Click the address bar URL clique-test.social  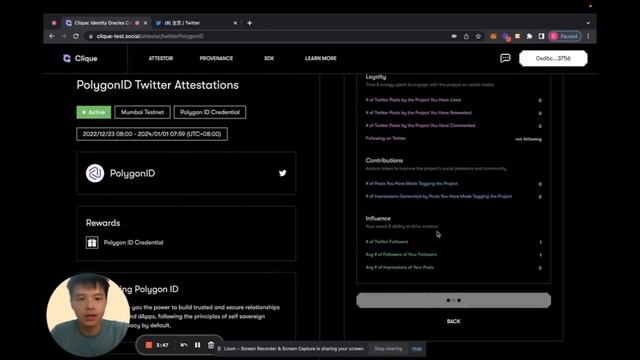pyautogui.click(x=150, y=36)
